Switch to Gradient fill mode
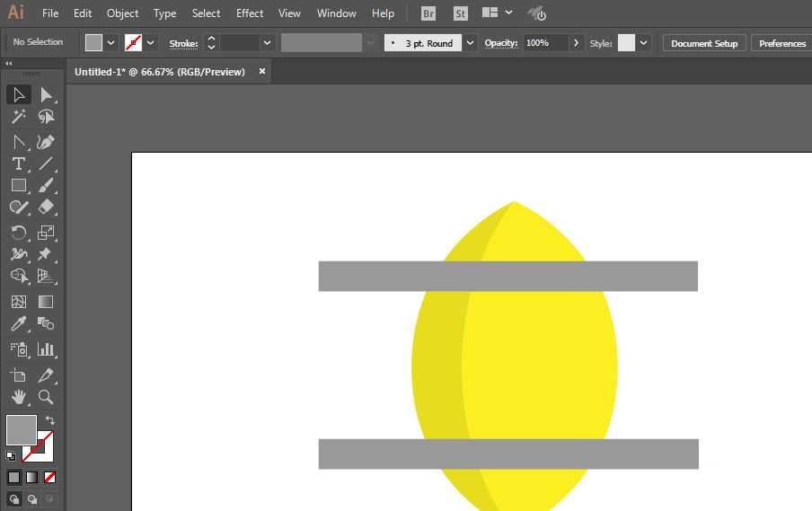Image resolution: width=812 pixels, height=511 pixels. pos(31,477)
